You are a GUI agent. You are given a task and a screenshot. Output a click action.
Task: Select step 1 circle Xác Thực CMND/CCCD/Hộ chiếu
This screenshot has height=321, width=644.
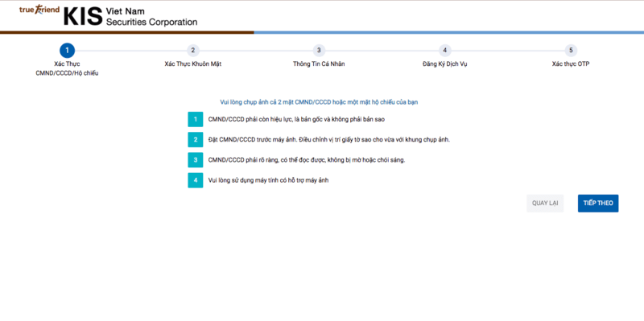coord(67,51)
